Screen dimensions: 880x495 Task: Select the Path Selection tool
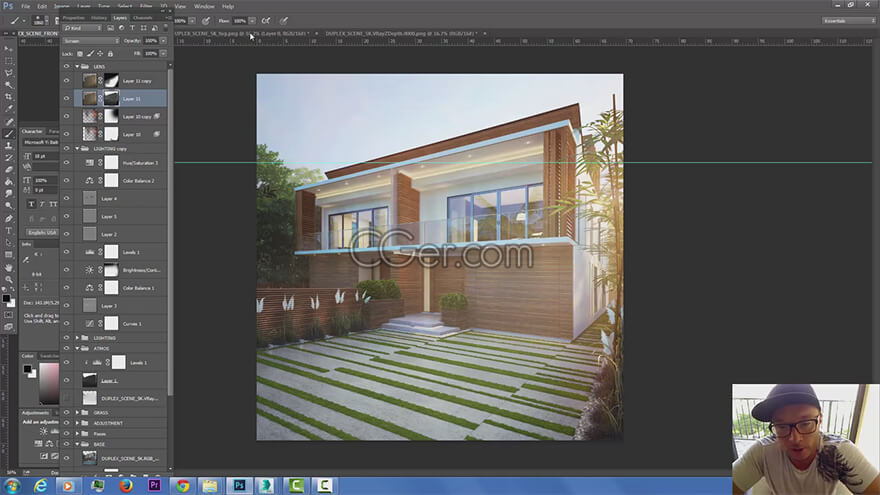[x=8, y=242]
